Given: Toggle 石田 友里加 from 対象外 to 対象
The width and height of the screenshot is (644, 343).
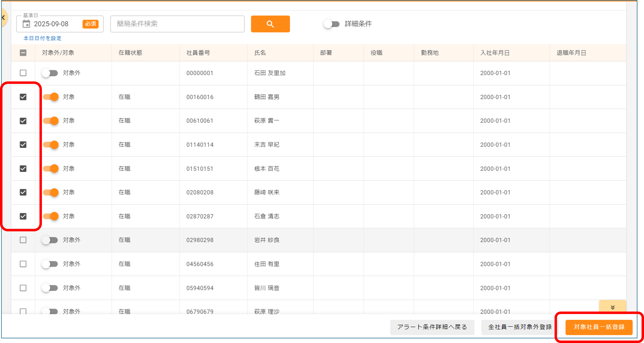Looking at the screenshot, I should [50, 73].
